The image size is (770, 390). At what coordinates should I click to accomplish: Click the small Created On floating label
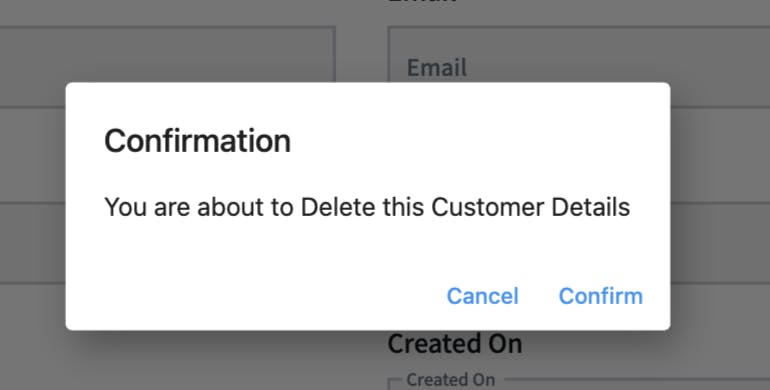click(451, 380)
